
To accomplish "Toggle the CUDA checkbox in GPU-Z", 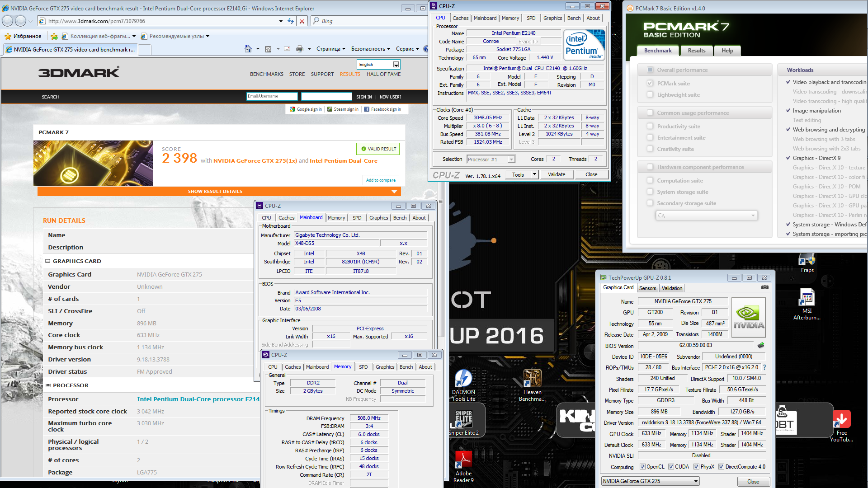I will coord(671,467).
